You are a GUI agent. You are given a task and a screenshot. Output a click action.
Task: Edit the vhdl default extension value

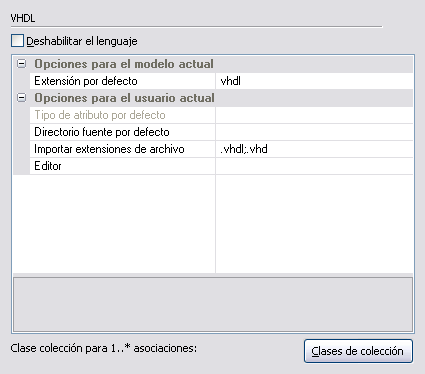(314, 81)
